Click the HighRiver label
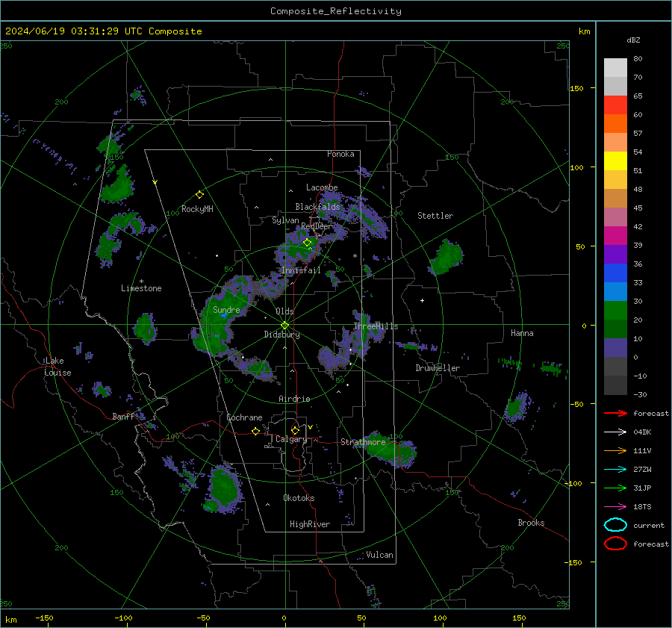This screenshot has height=628, width=672. 310,524
